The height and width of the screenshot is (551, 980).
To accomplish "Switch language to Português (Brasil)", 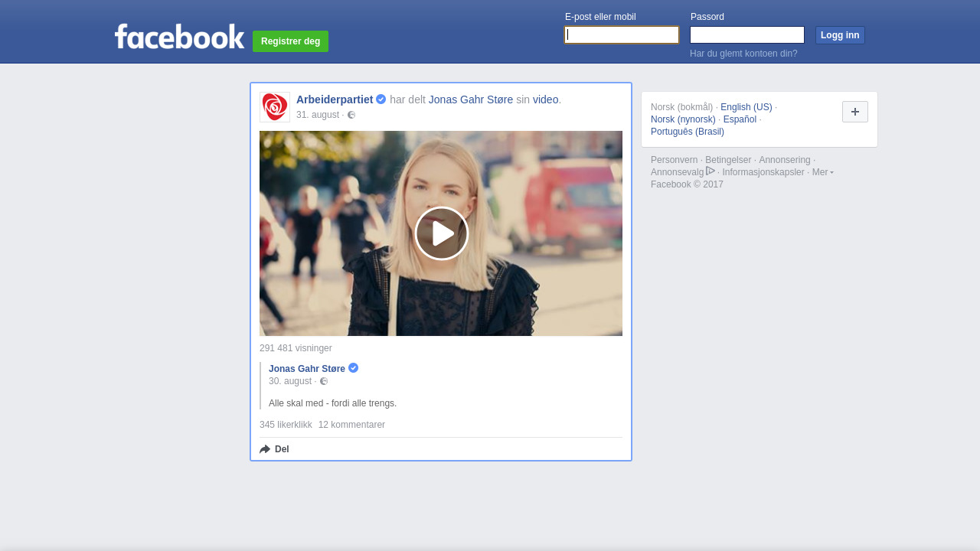I will 688,132.
